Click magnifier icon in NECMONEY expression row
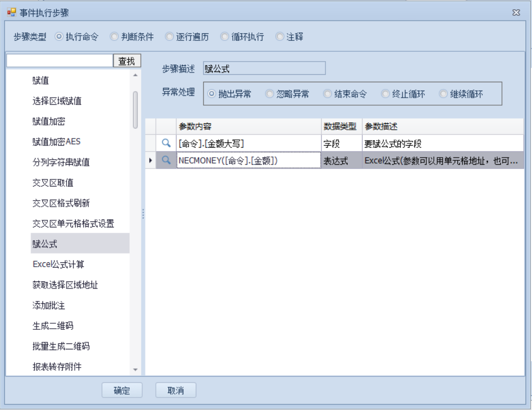Viewport: 532px width, 410px height. pyautogui.click(x=166, y=160)
